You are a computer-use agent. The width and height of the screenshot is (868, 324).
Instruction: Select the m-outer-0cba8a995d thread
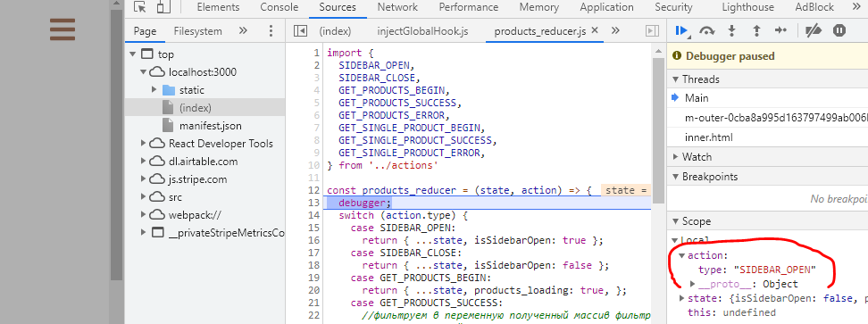point(775,118)
